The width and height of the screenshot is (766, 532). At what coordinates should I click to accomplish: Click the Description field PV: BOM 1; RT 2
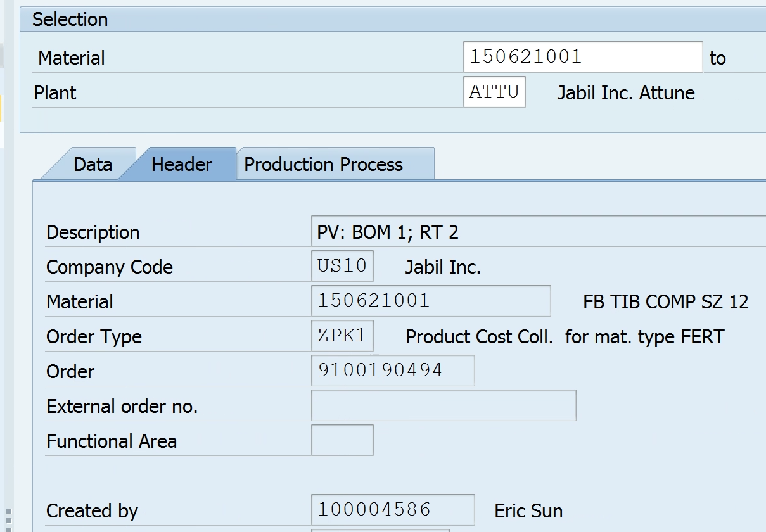pos(539,232)
